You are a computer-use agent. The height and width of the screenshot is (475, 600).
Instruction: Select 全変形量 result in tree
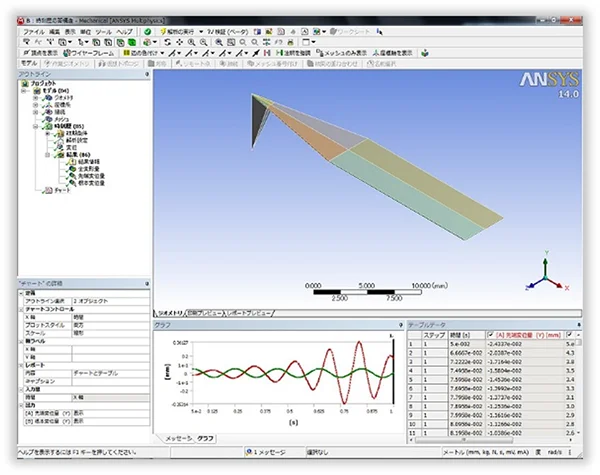pos(85,169)
